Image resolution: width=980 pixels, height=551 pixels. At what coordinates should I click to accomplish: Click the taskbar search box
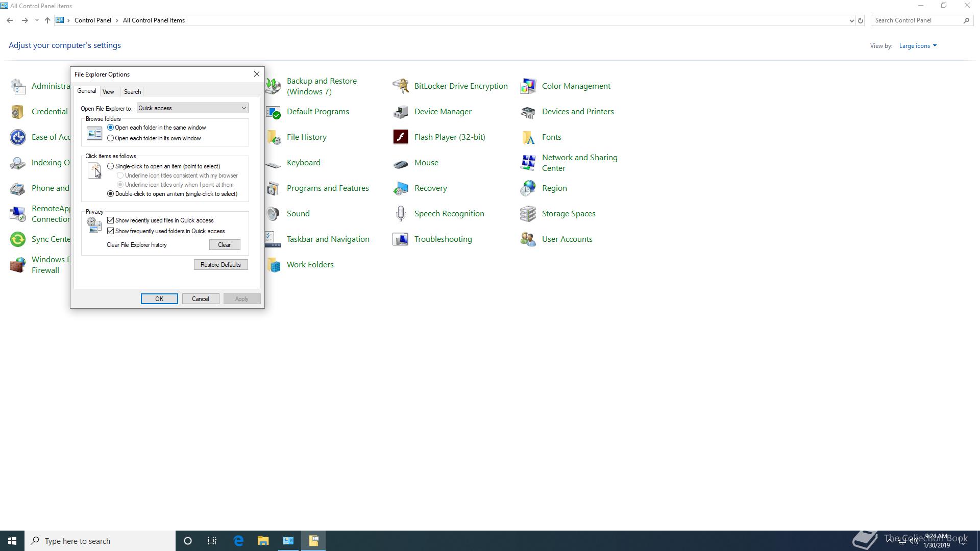point(100,541)
